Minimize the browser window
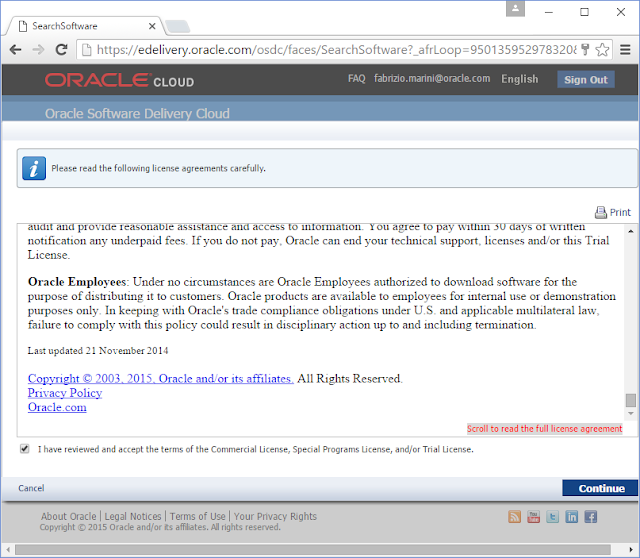The image size is (640, 558). coord(549,12)
